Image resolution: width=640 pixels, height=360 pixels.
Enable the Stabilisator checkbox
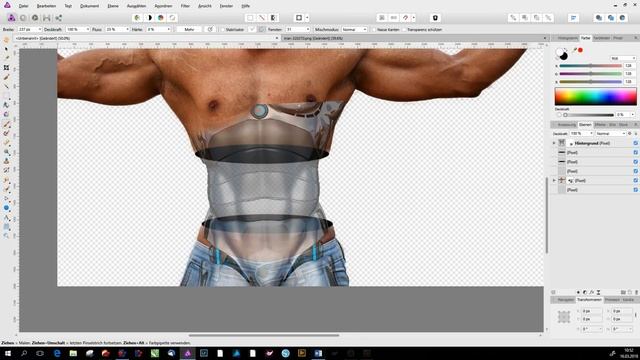222,30
